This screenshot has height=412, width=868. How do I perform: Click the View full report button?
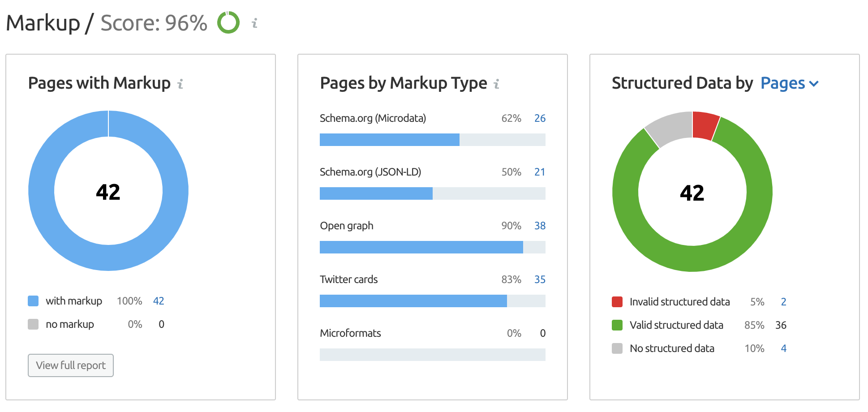pyautogui.click(x=70, y=365)
